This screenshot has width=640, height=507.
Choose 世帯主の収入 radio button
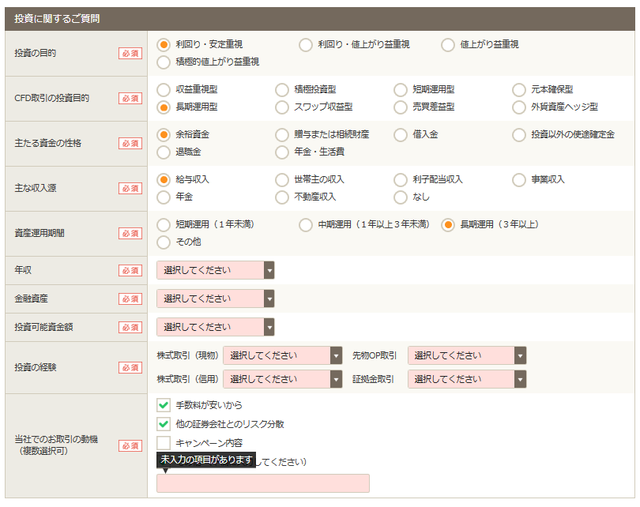(282, 180)
